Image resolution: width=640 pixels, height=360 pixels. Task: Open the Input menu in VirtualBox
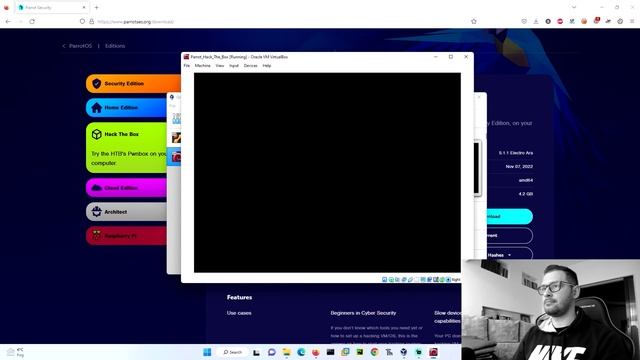pyautogui.click(x=234, y=66)
